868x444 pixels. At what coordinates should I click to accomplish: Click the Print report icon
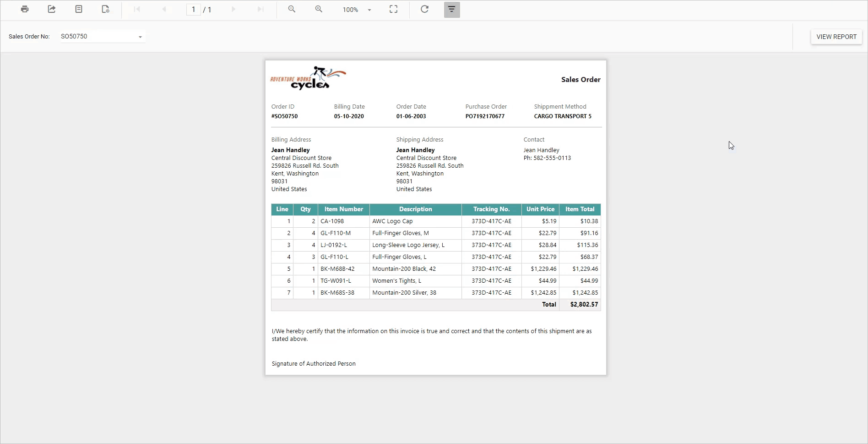point(25,9)
